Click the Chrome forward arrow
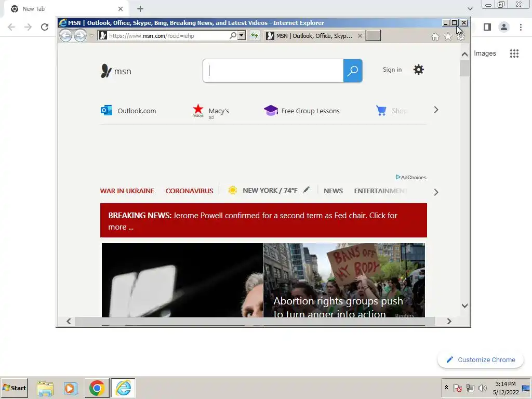The height and width of the screenshot is (399, 532). (28, 27)
